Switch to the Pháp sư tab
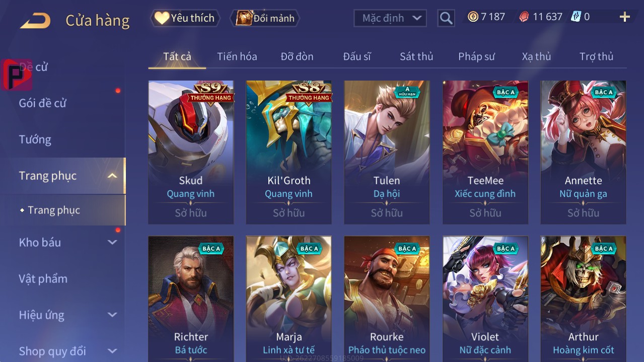Image resolution: width=644 pixels, height=362 pixels. [476, 56]
